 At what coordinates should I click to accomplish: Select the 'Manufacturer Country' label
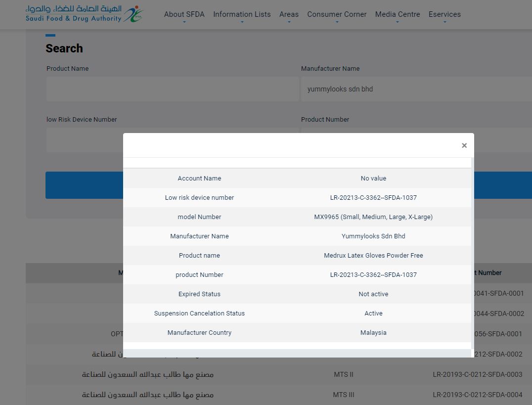pyautogui.click(x=199, y=333)
